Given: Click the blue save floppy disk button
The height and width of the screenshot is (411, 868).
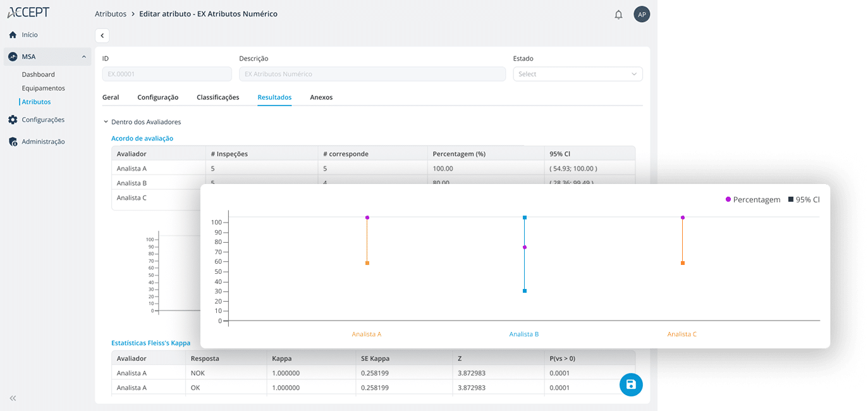Looking at the screenshot, I should tap(630, 384).
